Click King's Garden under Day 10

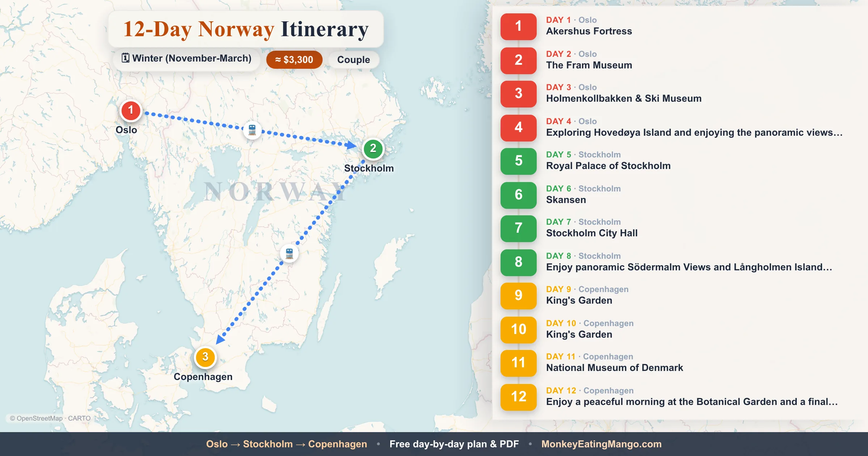point(579,335)
